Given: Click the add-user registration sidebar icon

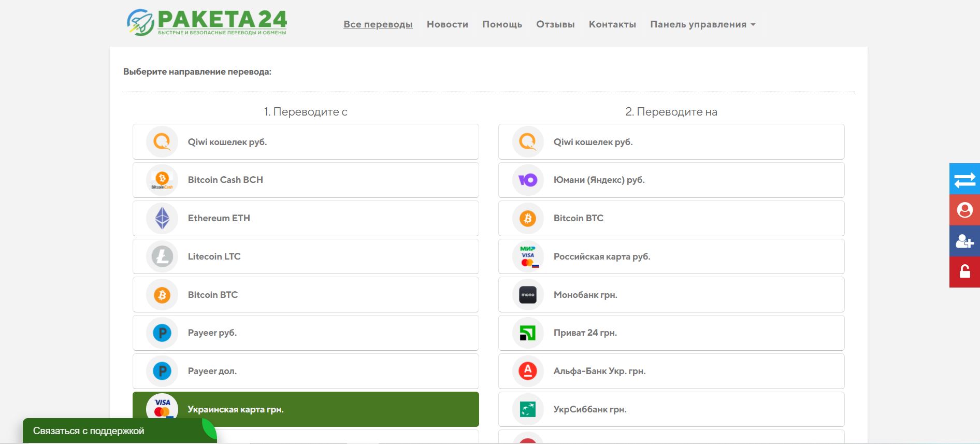Looking at the screenshot, I should (964, 241).
